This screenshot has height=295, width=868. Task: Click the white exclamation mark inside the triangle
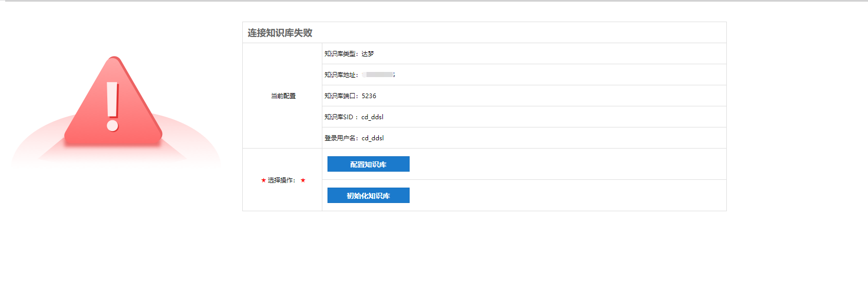click(x=113, y=106)
